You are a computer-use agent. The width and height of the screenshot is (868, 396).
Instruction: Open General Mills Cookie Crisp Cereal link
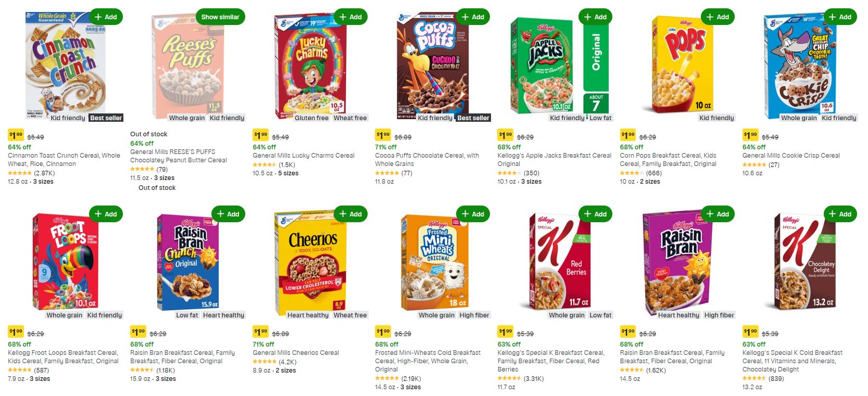coord(790,156)
